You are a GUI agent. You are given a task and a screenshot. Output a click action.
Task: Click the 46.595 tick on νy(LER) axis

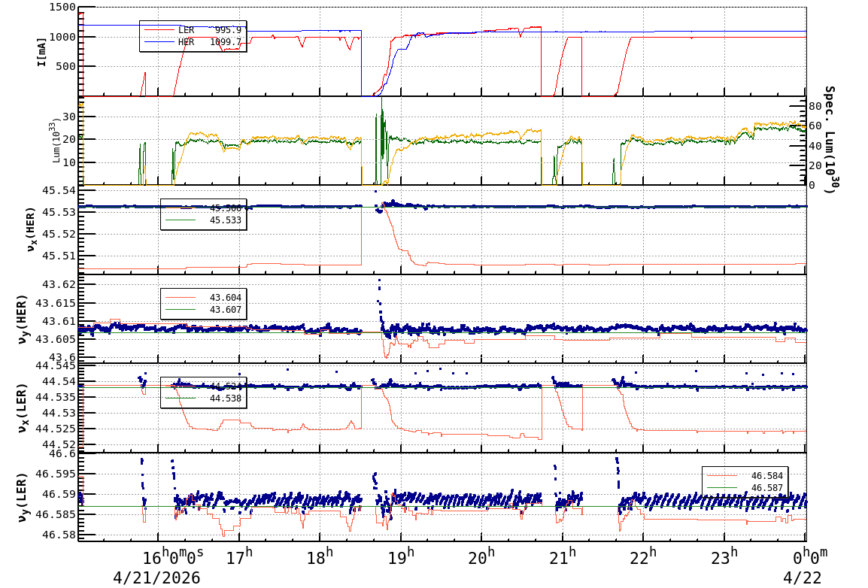56,474
